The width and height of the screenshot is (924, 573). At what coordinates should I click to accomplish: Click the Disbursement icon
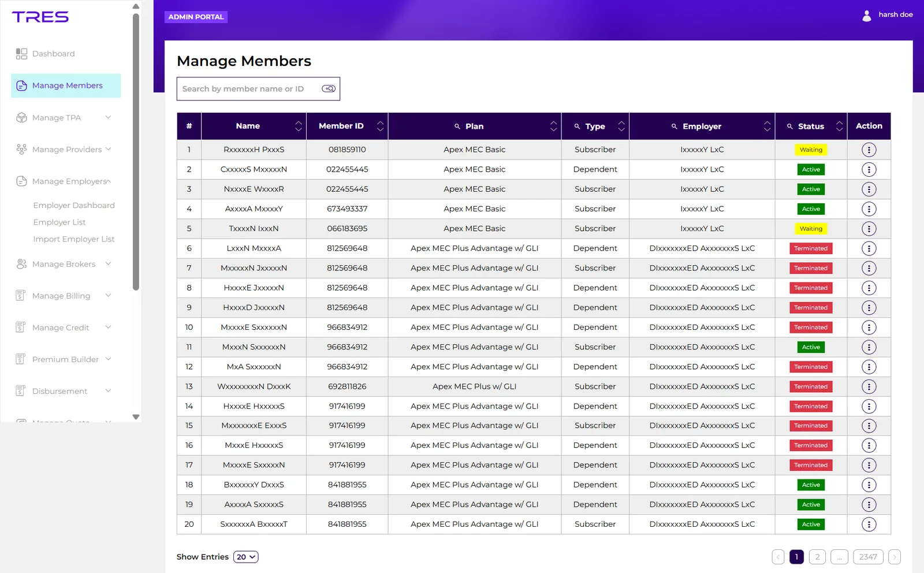tap(20, 391)
